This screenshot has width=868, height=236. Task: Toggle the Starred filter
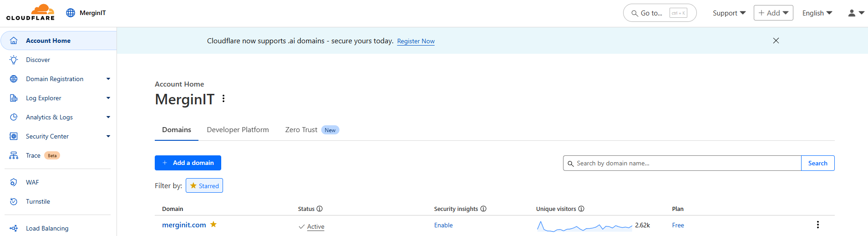pyautogui.click(x=204, y=186)
